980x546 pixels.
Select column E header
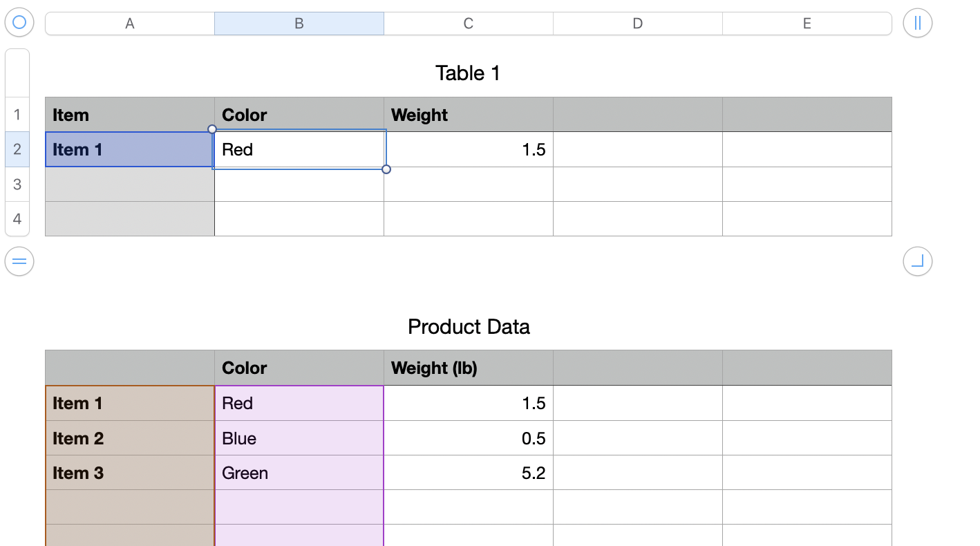point(807,23)
